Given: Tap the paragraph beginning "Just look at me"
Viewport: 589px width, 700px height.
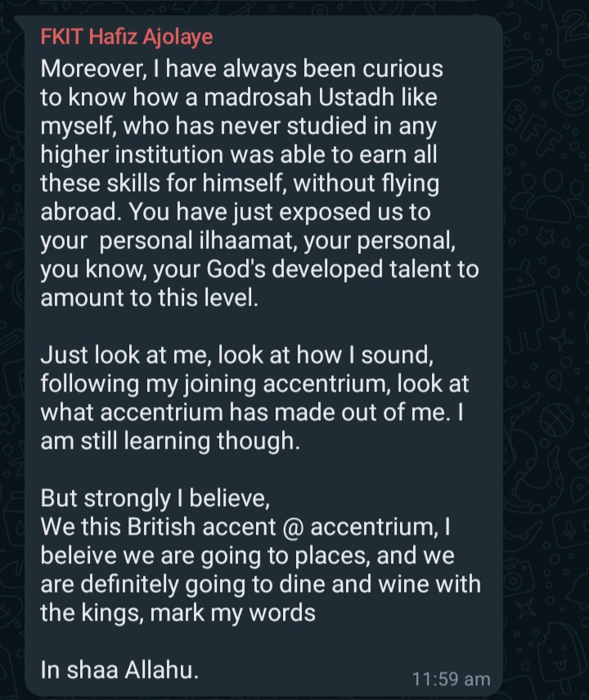Looking at the screenshot, I should click(254, 397).
